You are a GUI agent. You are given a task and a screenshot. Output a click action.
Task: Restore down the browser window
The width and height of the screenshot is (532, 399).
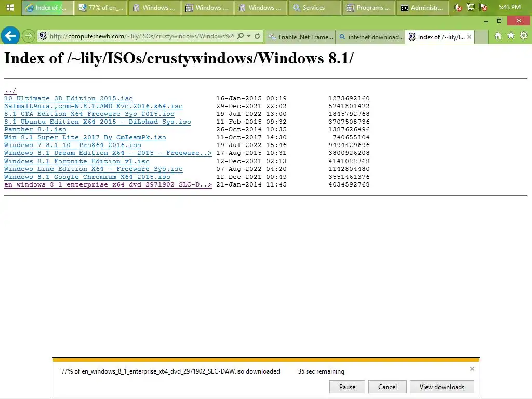tap(499, 21)
